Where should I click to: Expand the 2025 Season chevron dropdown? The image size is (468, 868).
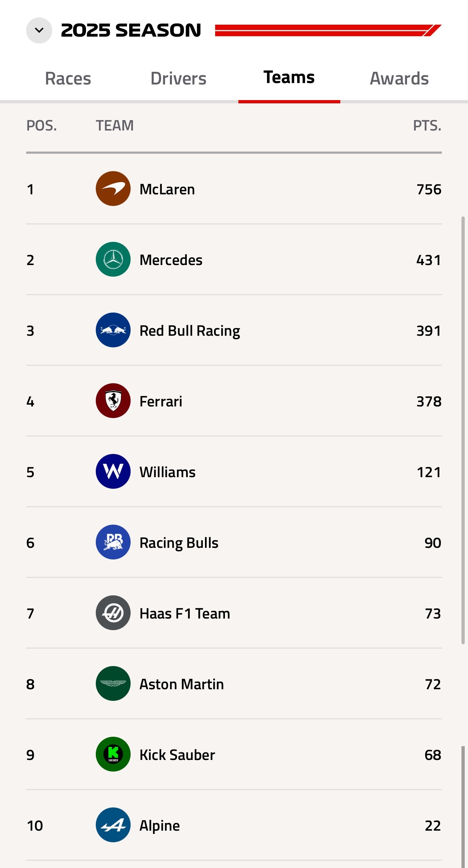39,30
